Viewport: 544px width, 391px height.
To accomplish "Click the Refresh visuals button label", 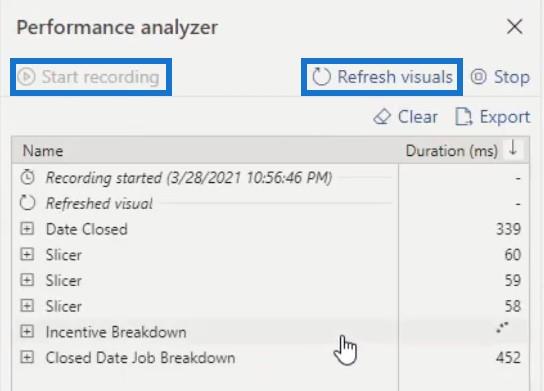I will point(395,77).
